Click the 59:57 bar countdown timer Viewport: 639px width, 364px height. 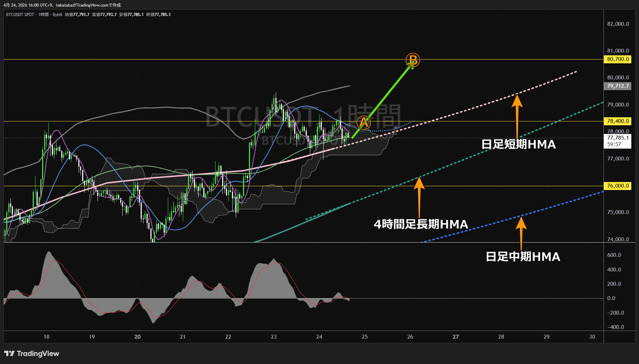[614, 144]
